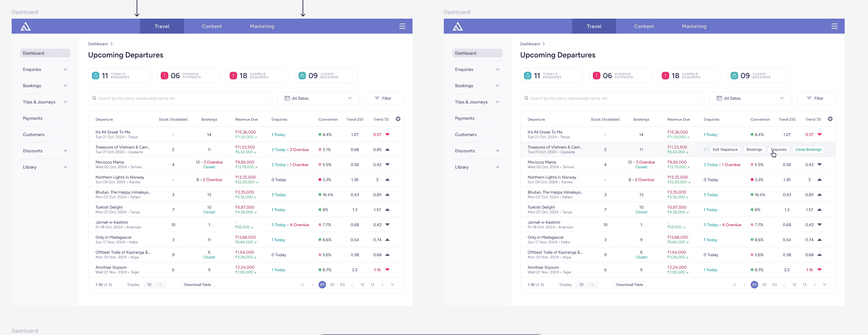
Task: Jump to last page in right dashboard pagination
Action: click(x=824, y=285)
